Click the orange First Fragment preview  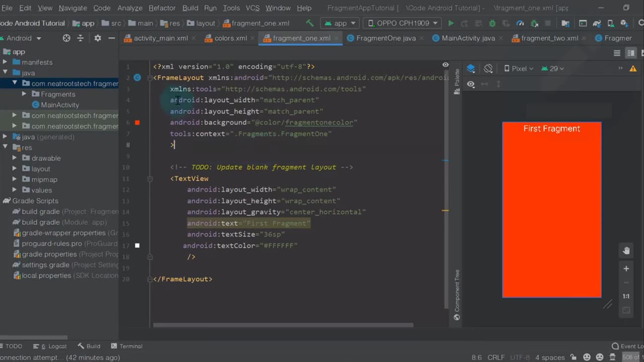[552, 210]
